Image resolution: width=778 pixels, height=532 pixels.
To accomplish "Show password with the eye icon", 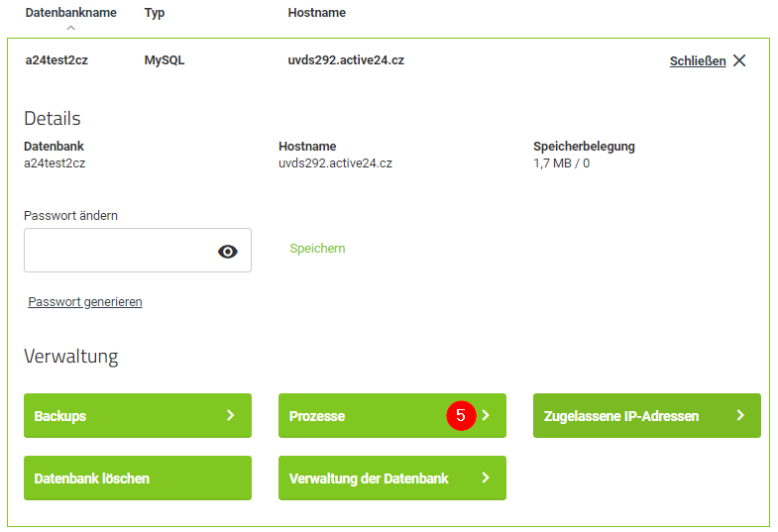I will point(228,252).
